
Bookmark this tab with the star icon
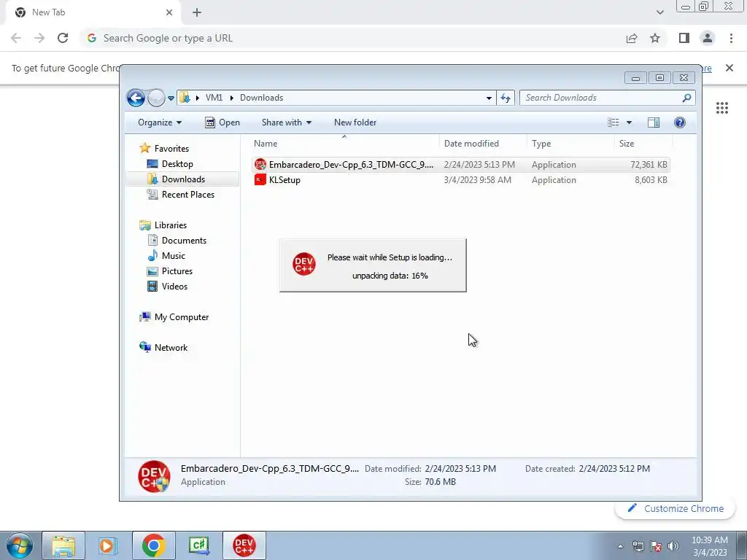coord(655,38)
